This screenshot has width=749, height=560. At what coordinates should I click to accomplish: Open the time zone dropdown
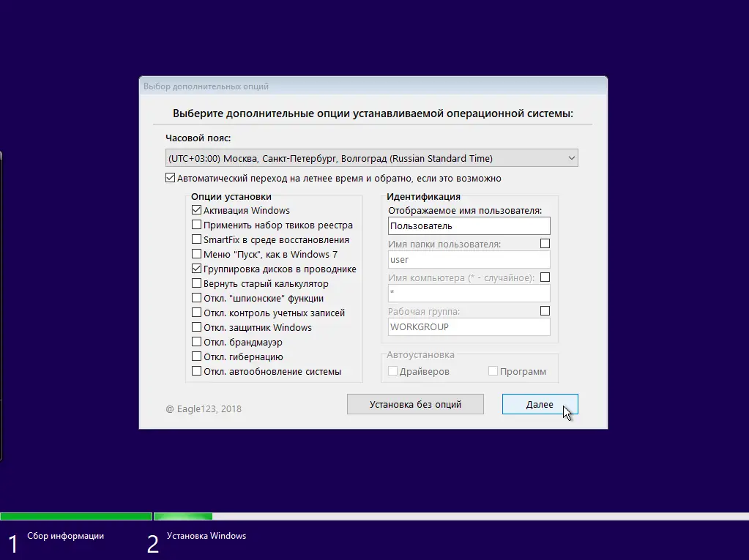pos(573,157)
